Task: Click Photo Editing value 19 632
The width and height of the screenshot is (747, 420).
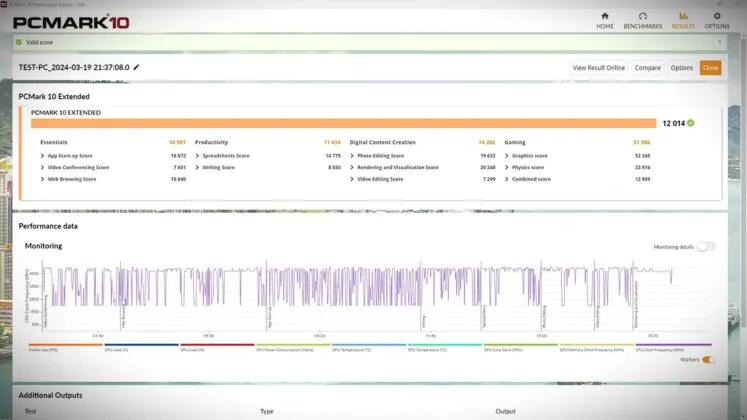Action: pos(487,156)
